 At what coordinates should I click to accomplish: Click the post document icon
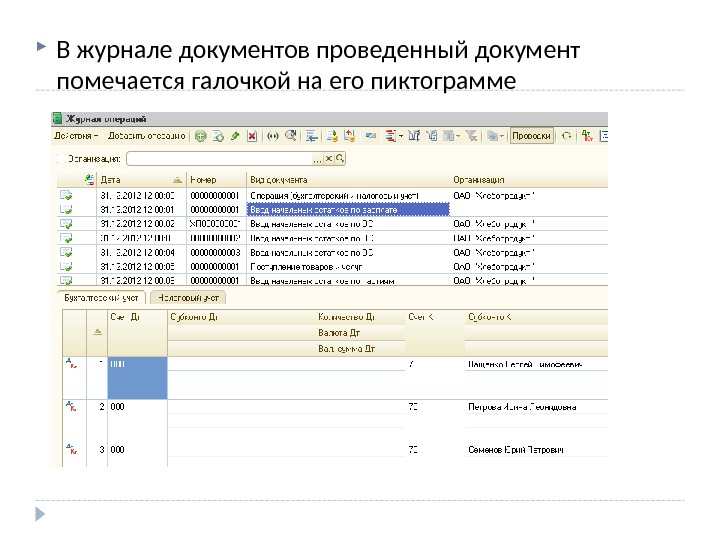coord(332,136)
